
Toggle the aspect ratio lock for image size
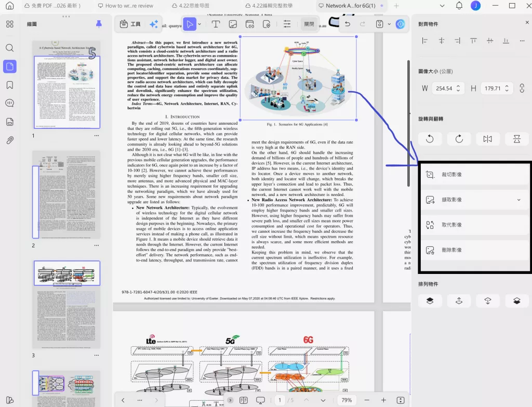coord(522,88)
